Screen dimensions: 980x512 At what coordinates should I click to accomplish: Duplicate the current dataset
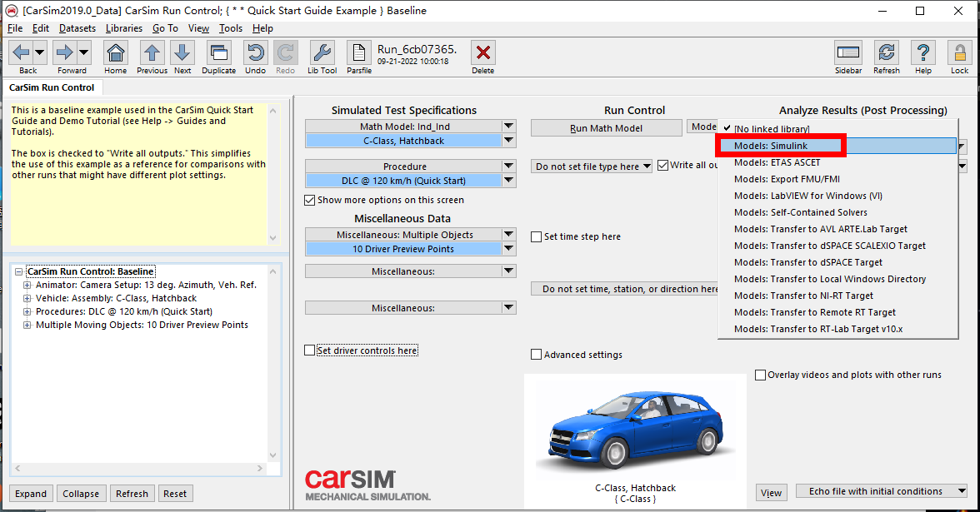coord(218,53)
